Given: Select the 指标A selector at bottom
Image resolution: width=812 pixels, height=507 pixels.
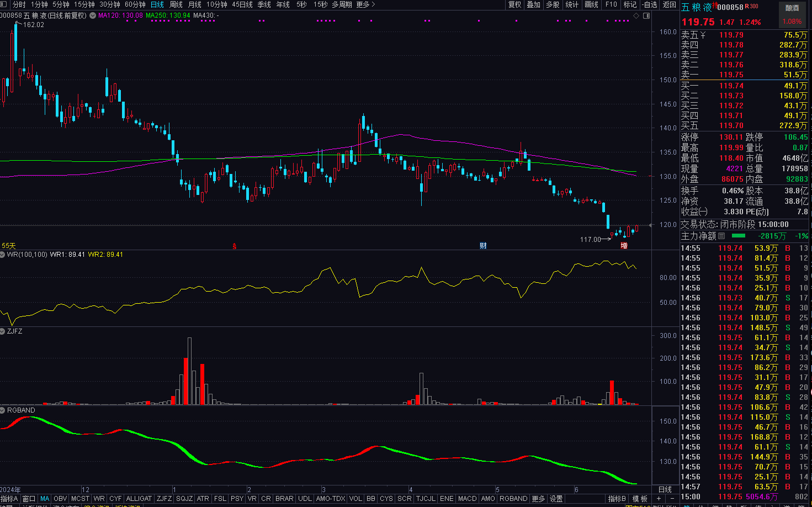Looking at the screenshot, I should 9,499.
